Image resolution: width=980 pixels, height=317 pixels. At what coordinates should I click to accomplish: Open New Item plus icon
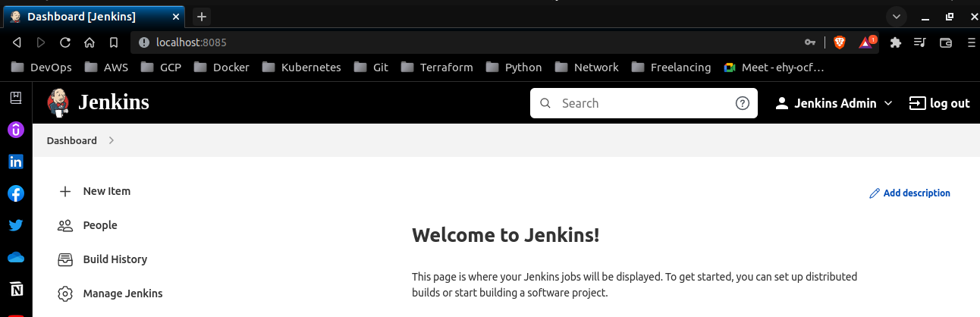point(65,191)
